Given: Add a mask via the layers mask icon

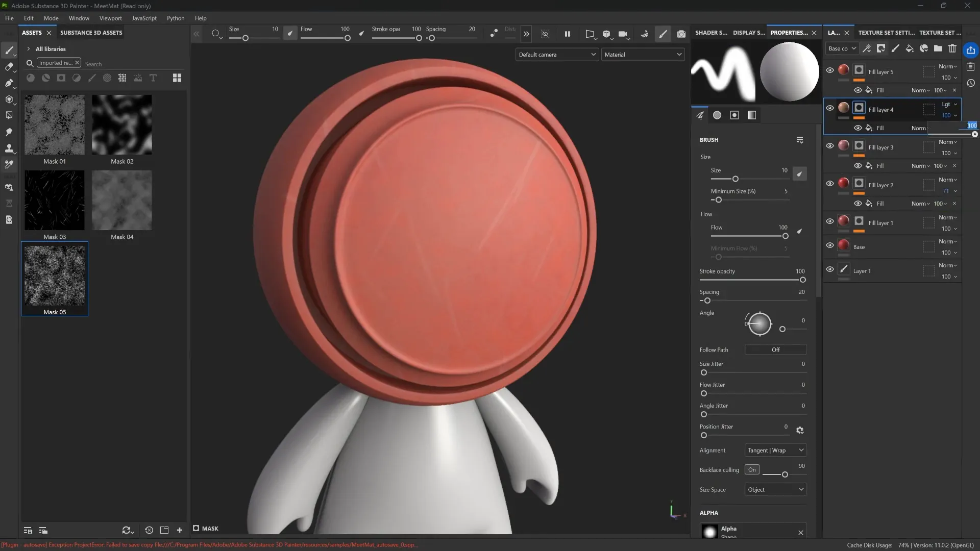Looking at the screenshot, I should click(880, 48).
